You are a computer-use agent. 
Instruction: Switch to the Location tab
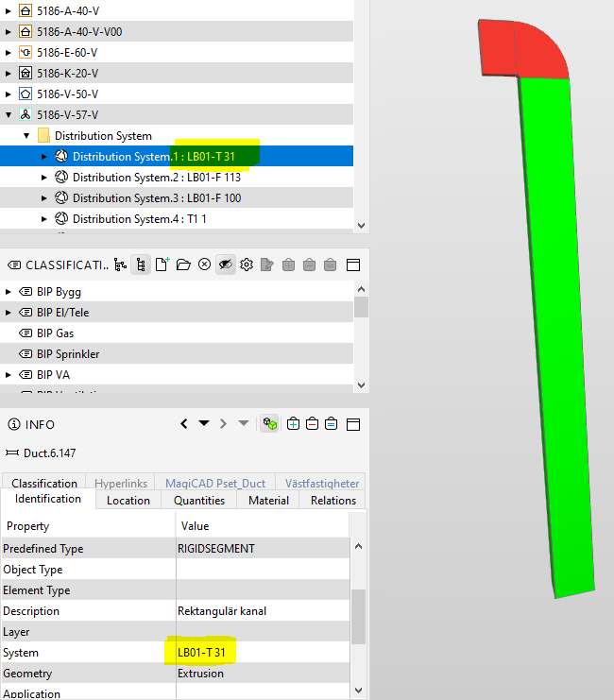(x=128, y=500)
